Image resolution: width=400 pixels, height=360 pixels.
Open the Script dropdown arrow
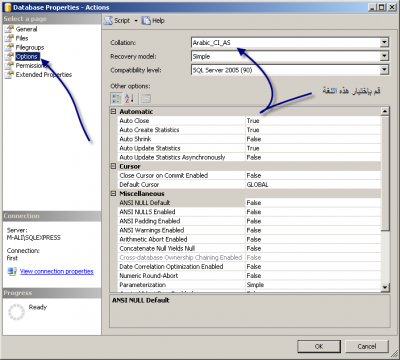coord(136,21)
